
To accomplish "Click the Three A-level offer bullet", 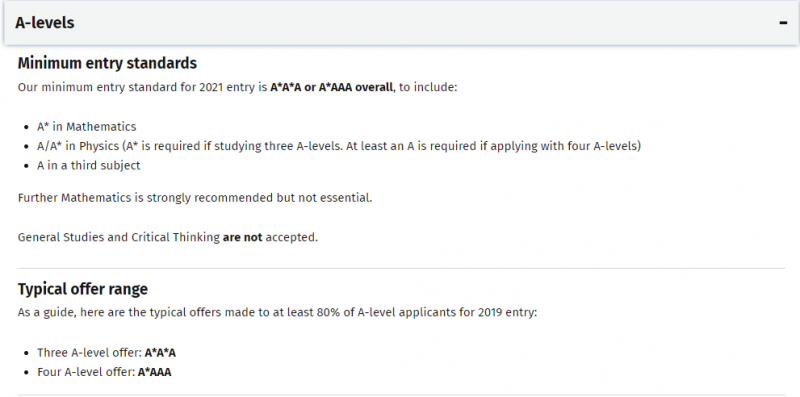I will 106,353.
